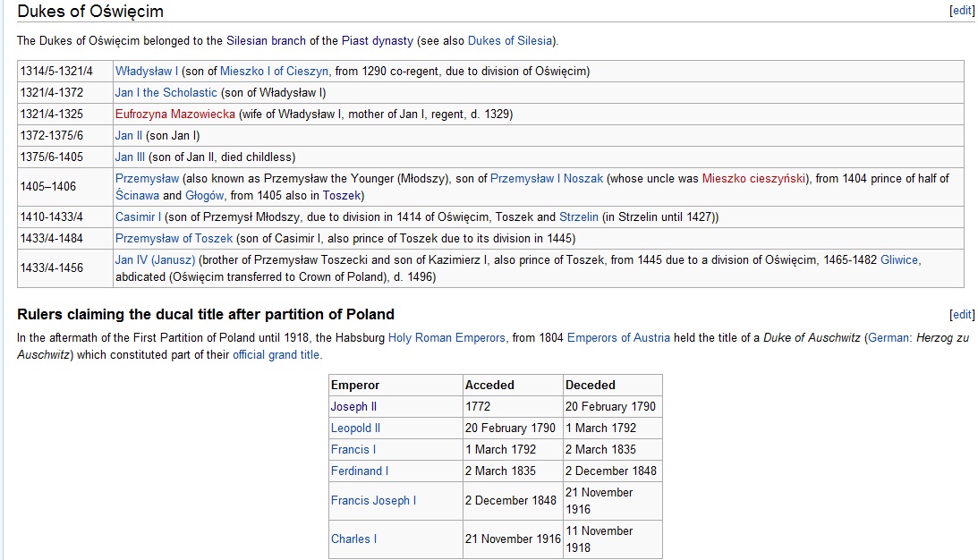Screen dimensions: 978x560
Task: Follow the Dukes of Silesia link
Action: tap(510, 40)
